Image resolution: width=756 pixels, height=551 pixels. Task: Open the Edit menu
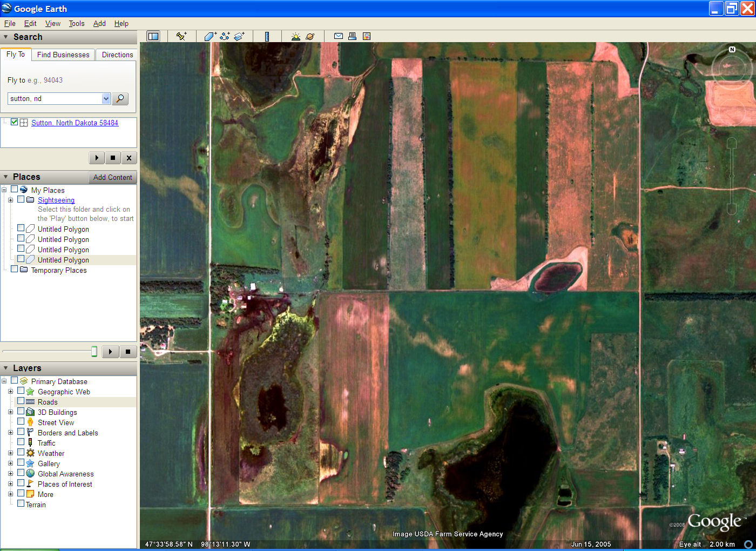(x=30, y=23)
